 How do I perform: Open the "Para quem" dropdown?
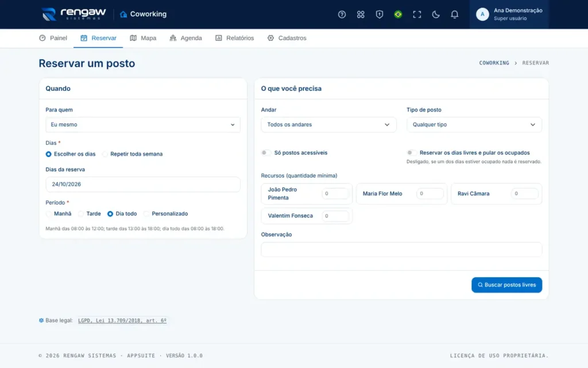[143, 125]
